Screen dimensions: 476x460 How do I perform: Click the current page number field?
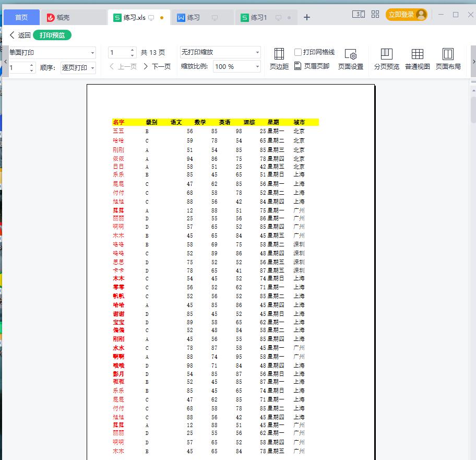pyautogui.click(x=119, y=53)
